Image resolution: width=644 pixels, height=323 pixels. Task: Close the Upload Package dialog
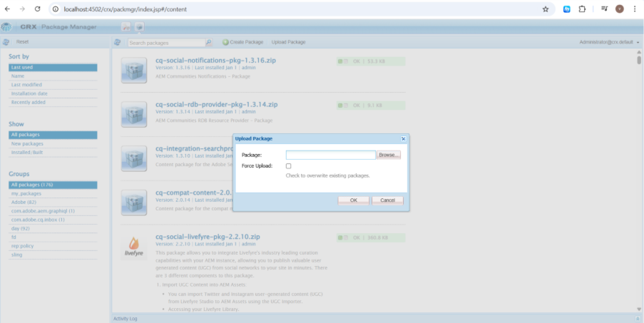404,139
